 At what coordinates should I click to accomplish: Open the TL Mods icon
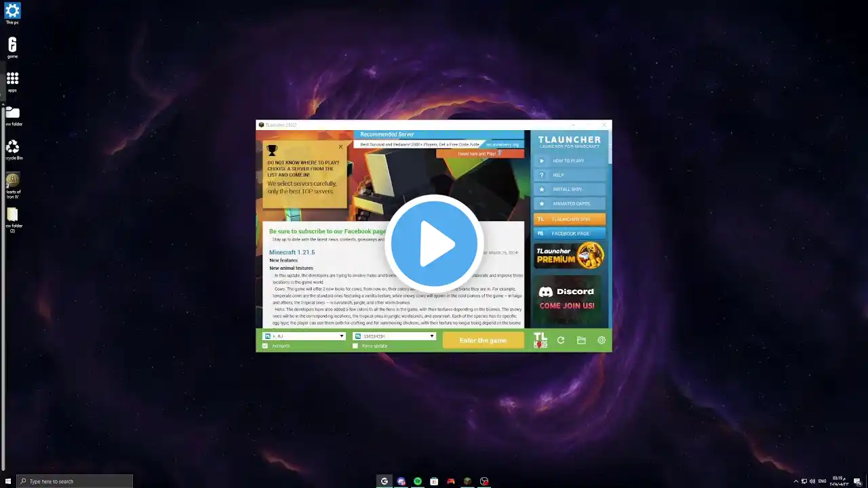(540, 340)
